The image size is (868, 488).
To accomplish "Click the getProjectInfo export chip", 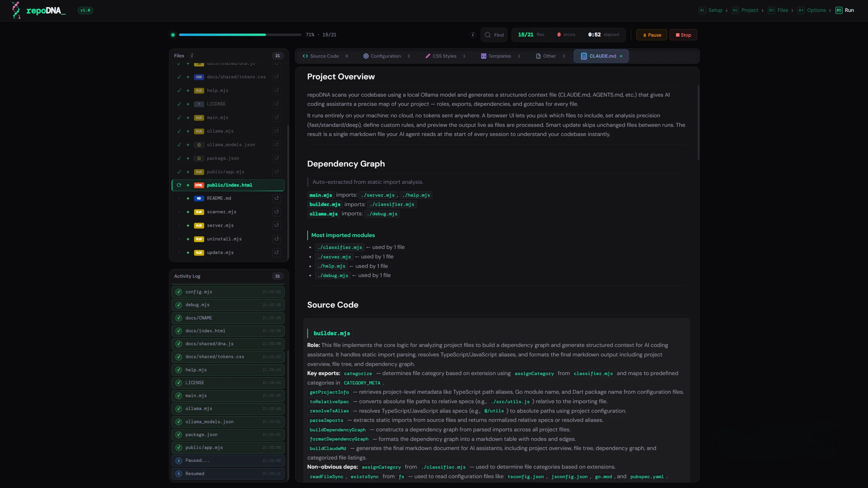I will (329, 392).
